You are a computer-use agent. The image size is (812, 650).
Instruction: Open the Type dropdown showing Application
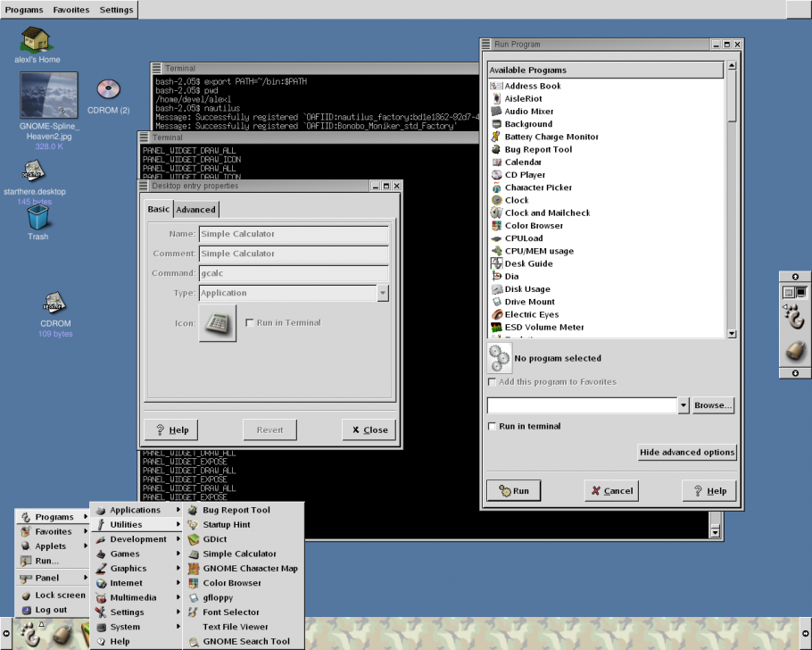(x=383, y=293)
